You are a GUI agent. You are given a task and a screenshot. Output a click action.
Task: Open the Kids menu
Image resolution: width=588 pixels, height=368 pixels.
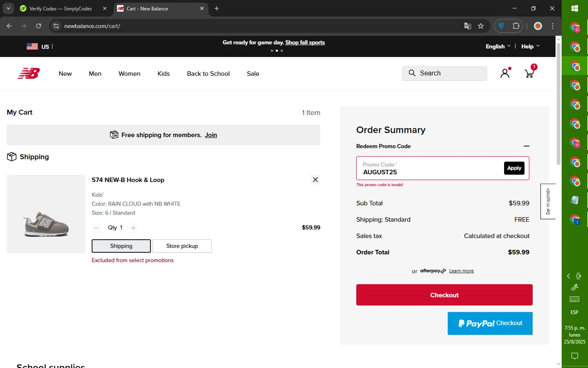pos(163,73)
